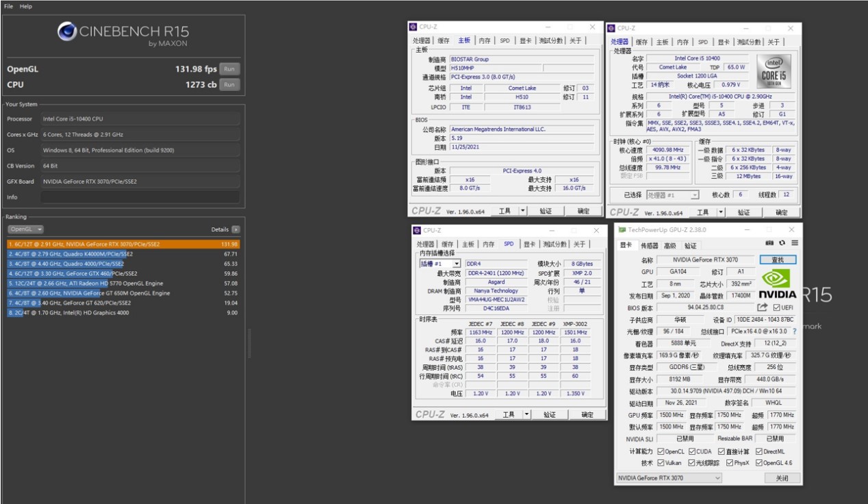Open 处理器 #1 selection dropdown
Image resolution: width=868 pixels, height=504 pixels.
click(672, 195)
